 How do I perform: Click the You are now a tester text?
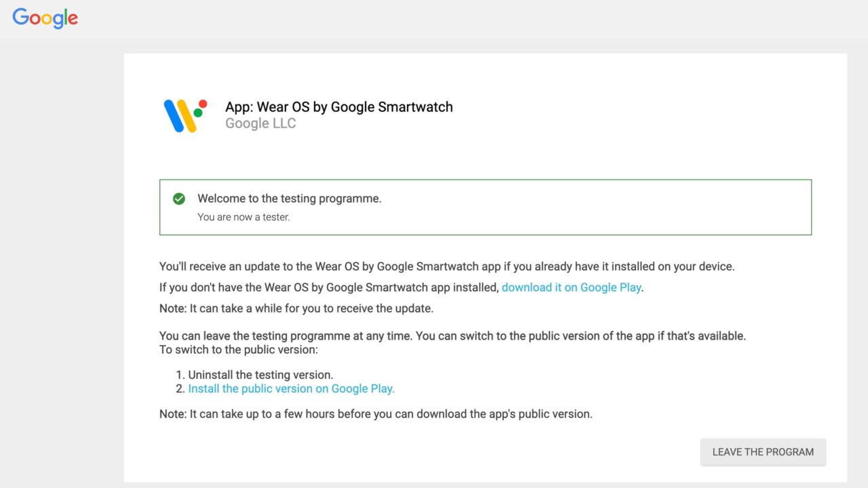(243, 217)
